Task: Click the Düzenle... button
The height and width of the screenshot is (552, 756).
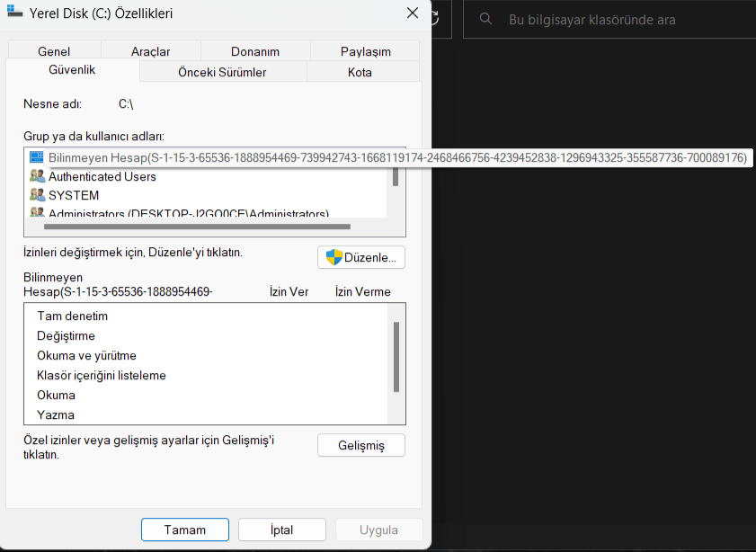Action: [x=361, y=257]
